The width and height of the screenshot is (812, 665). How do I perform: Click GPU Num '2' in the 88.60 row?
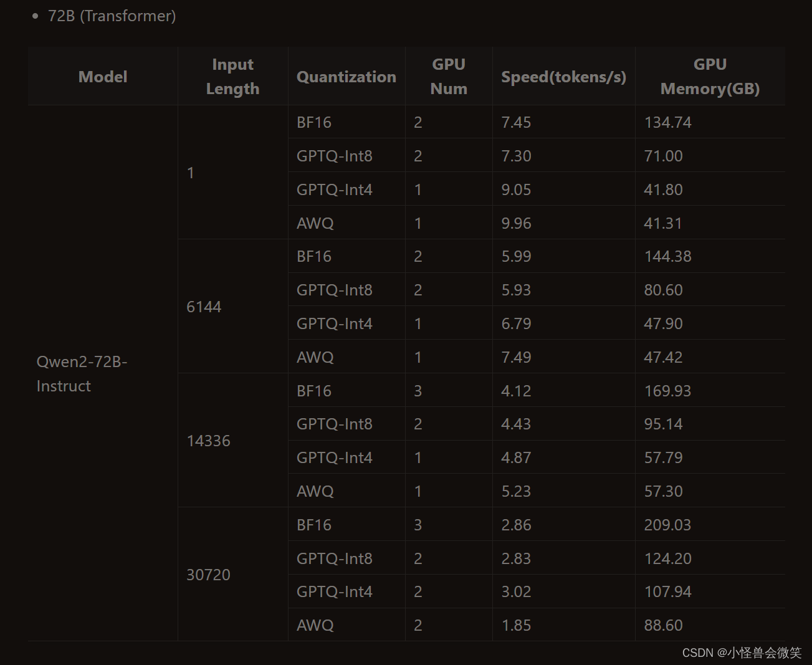pos(418,625)
